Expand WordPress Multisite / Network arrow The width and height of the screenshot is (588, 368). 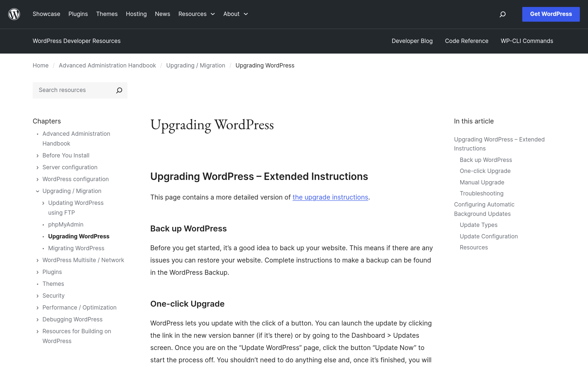37,260
